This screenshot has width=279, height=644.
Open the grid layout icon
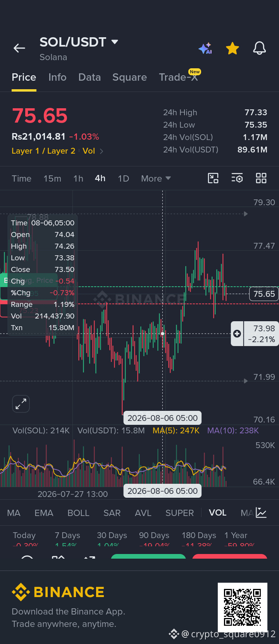click(x=261, y=178)
